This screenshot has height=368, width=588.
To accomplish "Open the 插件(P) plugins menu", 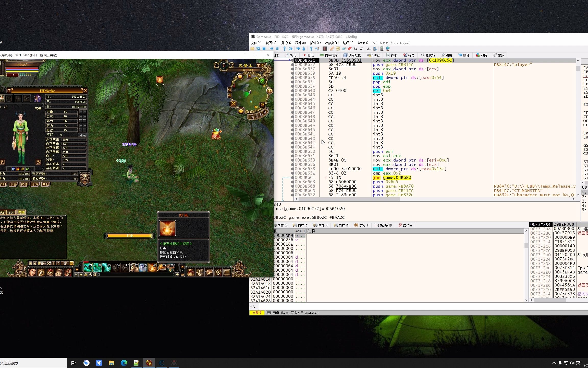I will click(315, 43).
